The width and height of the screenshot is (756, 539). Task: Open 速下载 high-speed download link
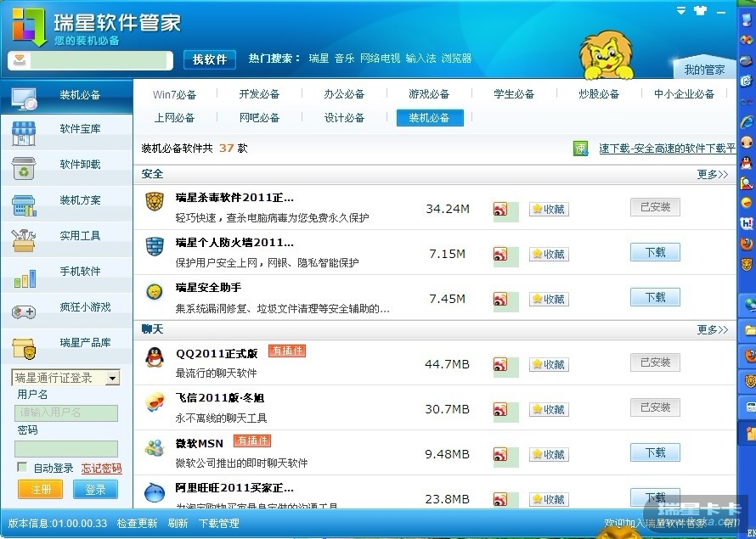coord(668,149)
